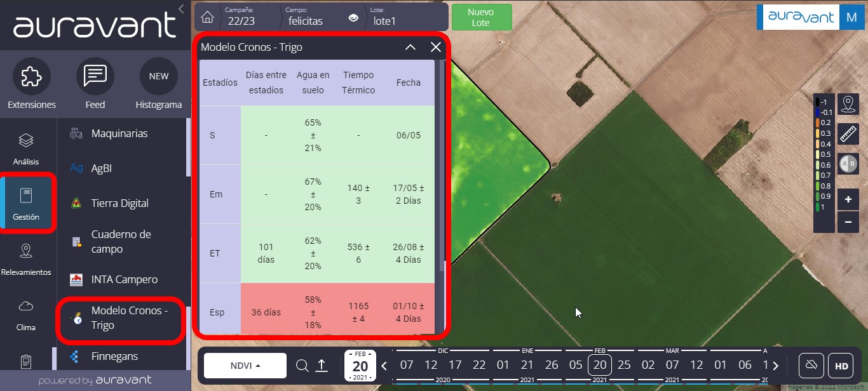Open the Histograma NEW feature
This screenshot has height=391, width=868.
point(159,76)
